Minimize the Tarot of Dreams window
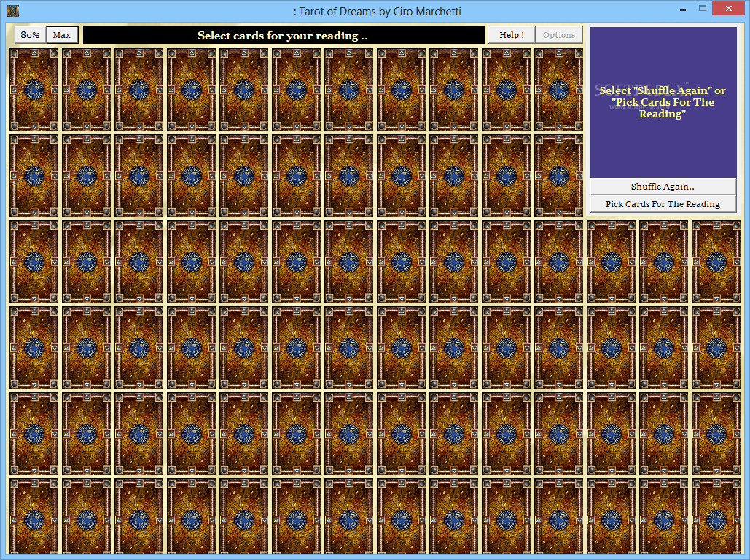Viewport: 750px width, 560px height. click(684, 9)
